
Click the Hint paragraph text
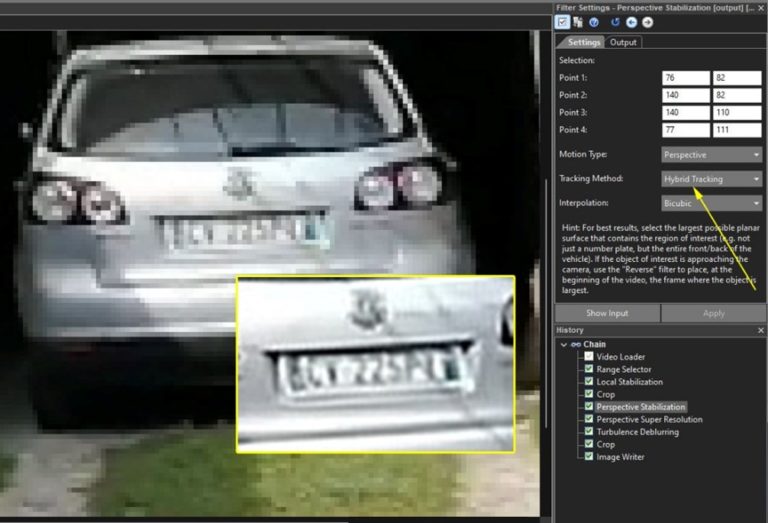(660, 259)
